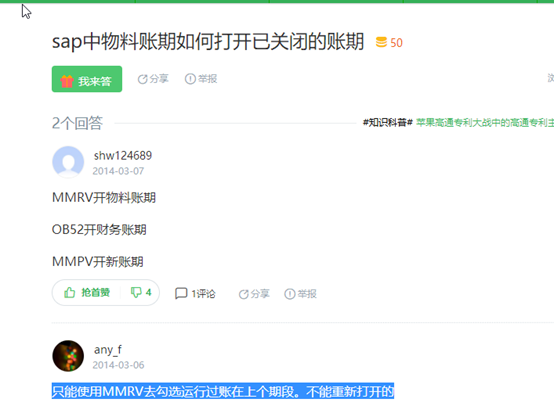Share the question via top 分享 icon
The height and width of the screenshot is (406, 554).
142,79
